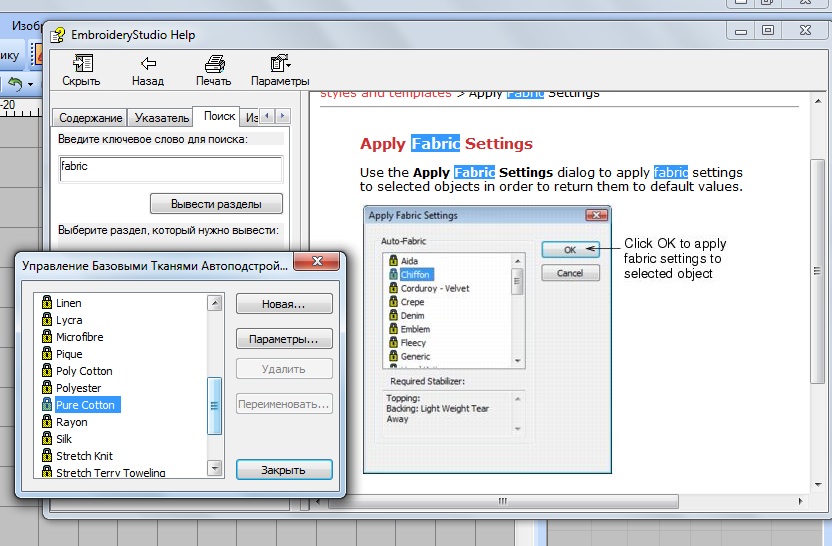
Task: Switch to the Содержание tab
Action: [90, 118]
